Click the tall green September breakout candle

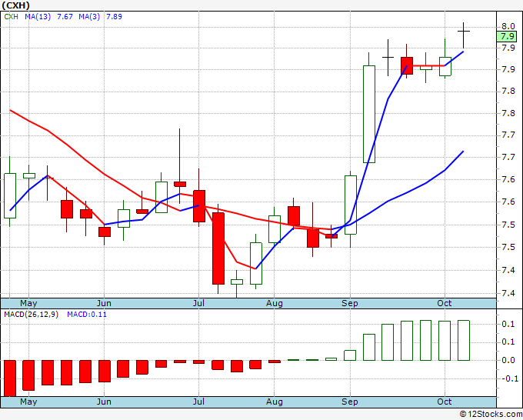point(369,114)
